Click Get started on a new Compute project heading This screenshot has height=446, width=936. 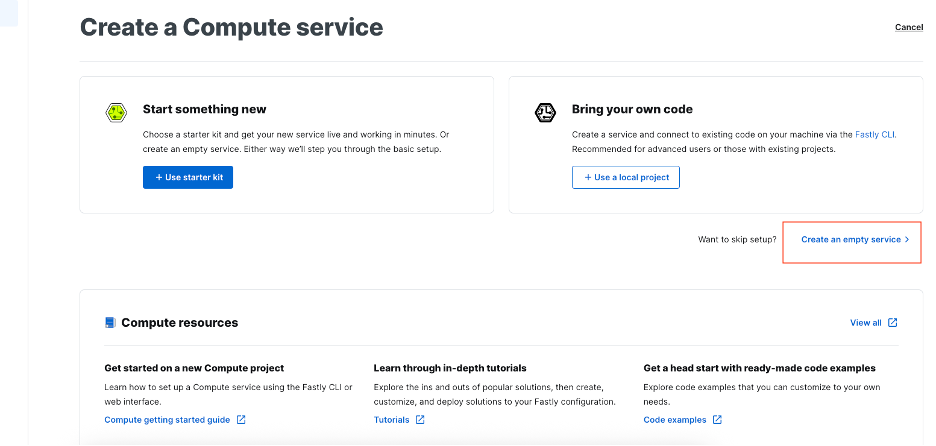tap(194, 368)
